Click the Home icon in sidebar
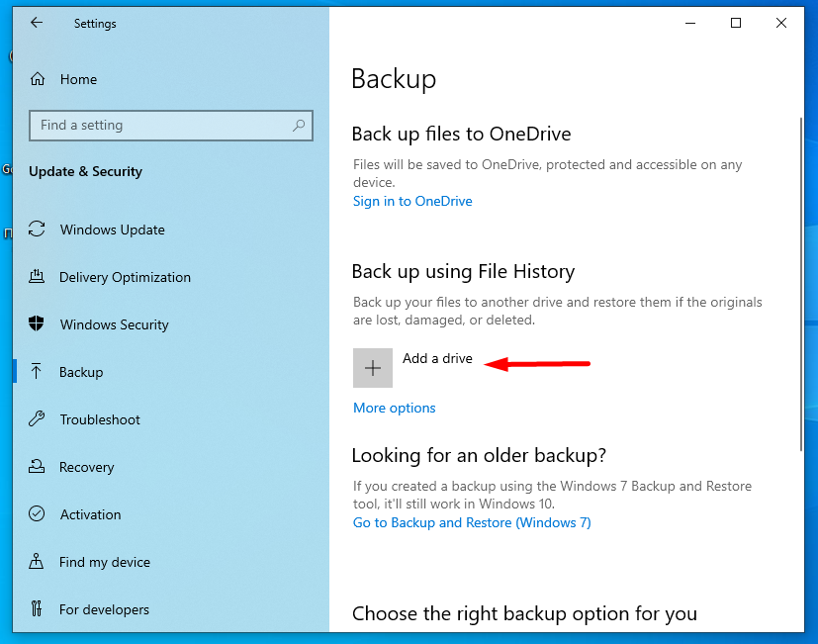This screenshot has height=644, width=818. tap(38, 79)
